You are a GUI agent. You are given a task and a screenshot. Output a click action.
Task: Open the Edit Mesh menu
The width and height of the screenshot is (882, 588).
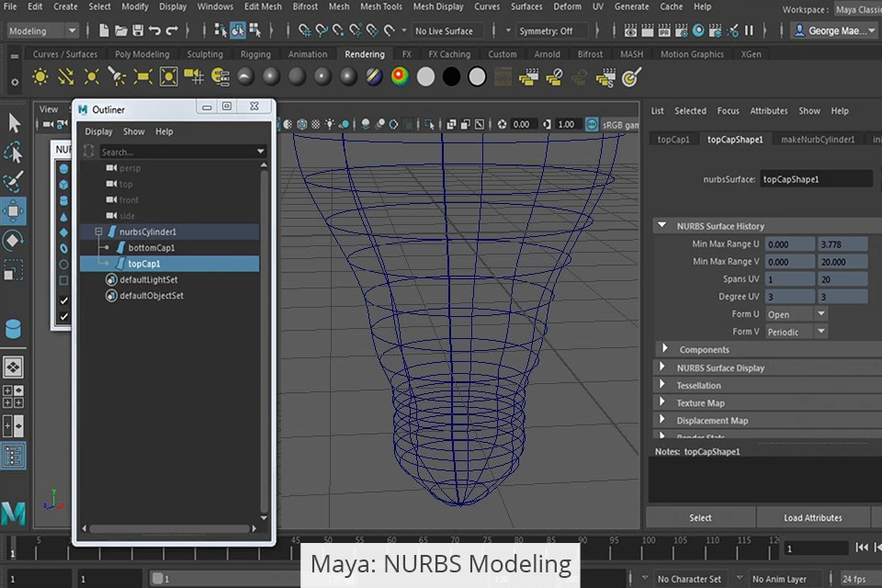263,6
